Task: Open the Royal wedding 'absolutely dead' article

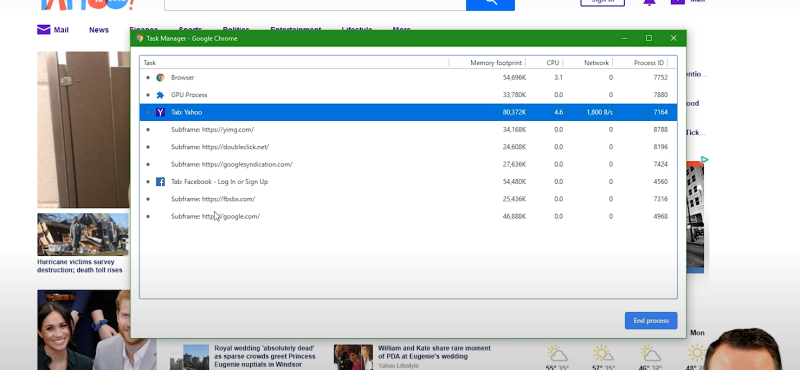Action: [265, 356]
